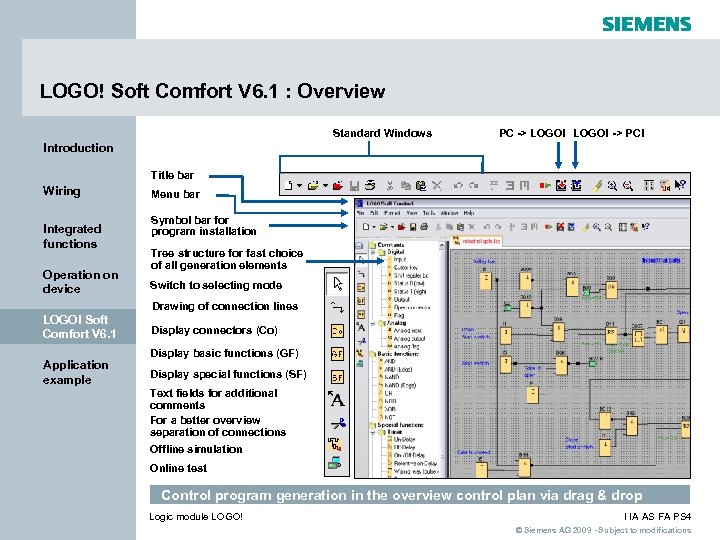Open the Window menu in LOGO! window
This screenshot has width=720, height=540.
450,213
